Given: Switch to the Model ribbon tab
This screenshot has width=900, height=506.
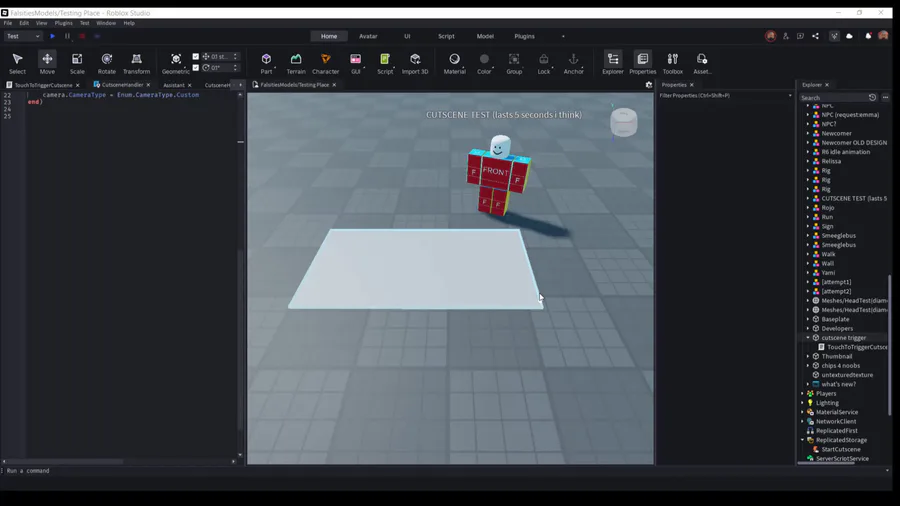Looking at the screenshot, I should click(485, 36).
